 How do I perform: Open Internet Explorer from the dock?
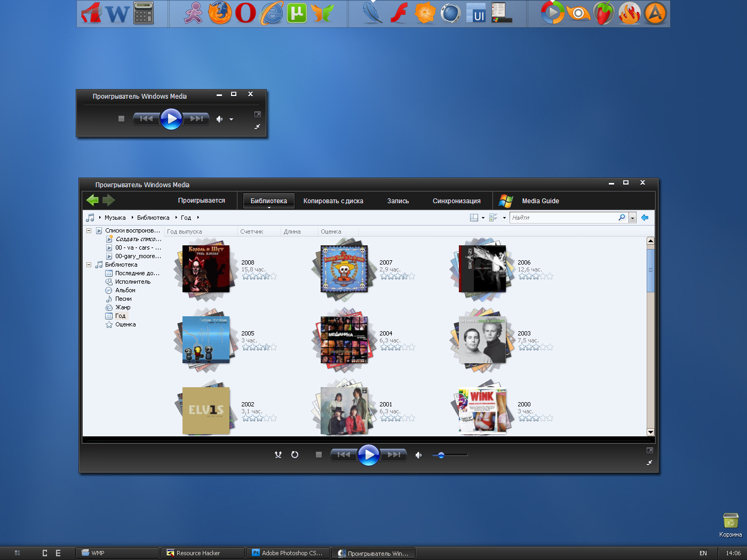click(x=272, y=13)
